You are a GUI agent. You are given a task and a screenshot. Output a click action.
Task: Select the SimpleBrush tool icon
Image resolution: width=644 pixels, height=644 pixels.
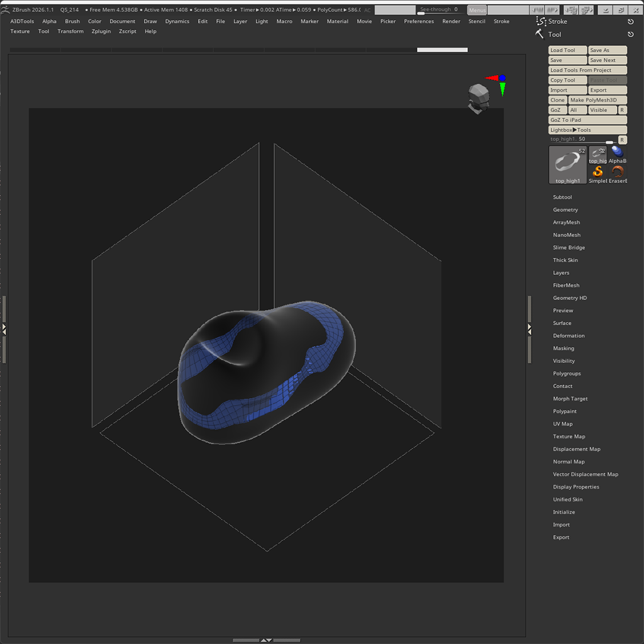click(597, 172)
